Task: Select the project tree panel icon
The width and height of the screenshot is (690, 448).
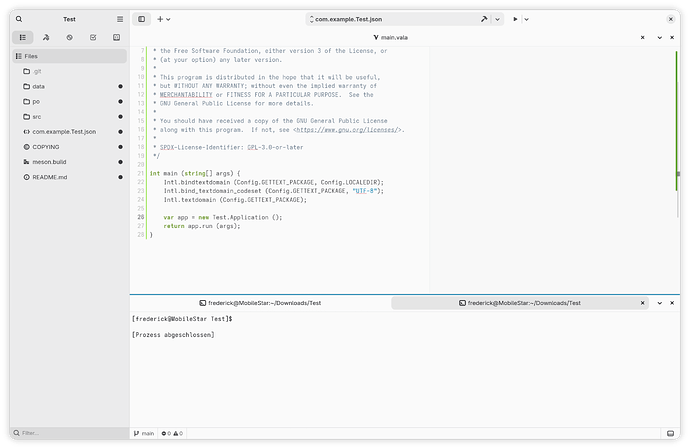Action: tap(22, 37)
